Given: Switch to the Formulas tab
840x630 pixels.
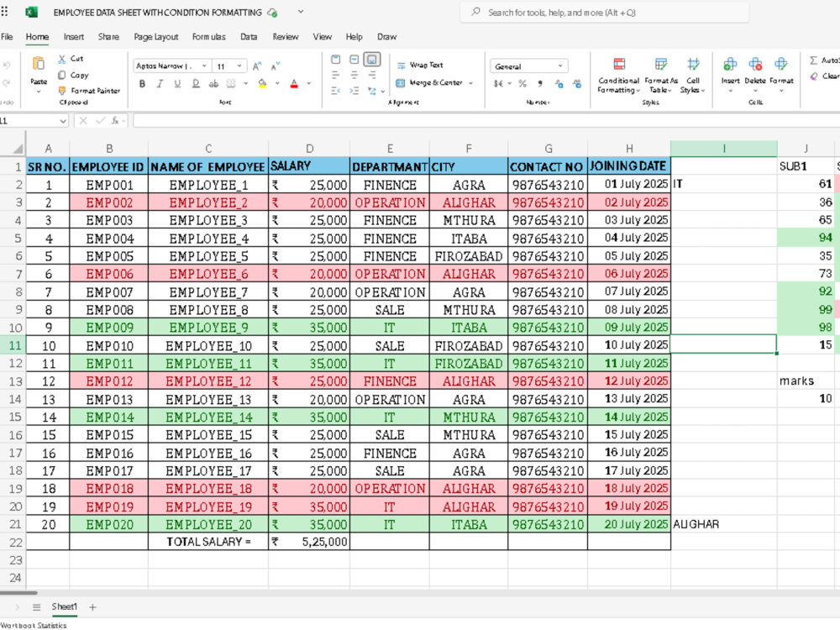Looking at the screenshot, I should click(x=208, y=36).
